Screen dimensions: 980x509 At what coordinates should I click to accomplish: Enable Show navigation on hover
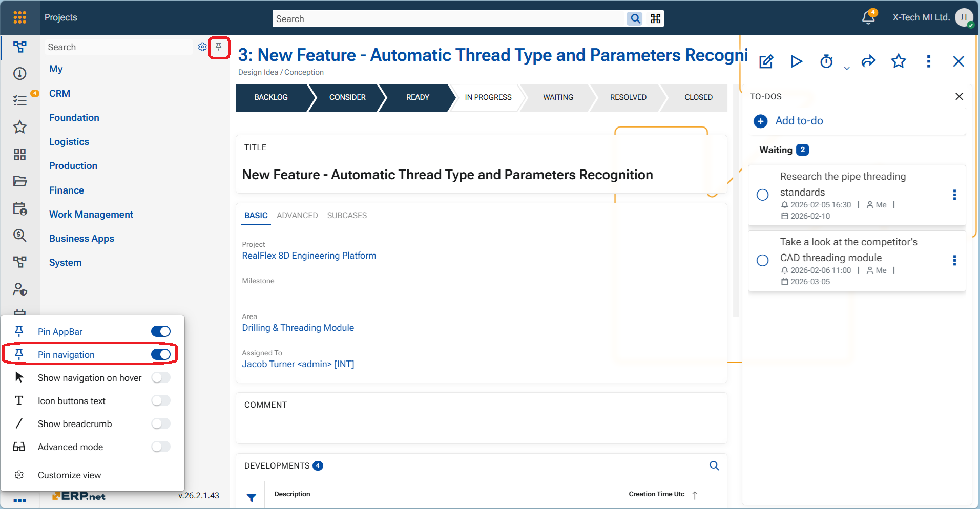tap(161, 378)
